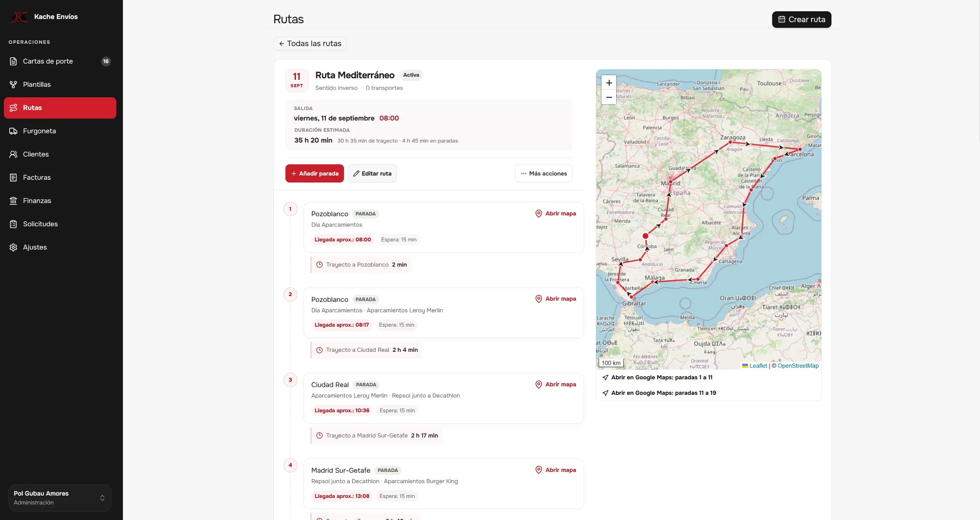Click 'Llegada aprox.: 10:36' label

point(342,411)
